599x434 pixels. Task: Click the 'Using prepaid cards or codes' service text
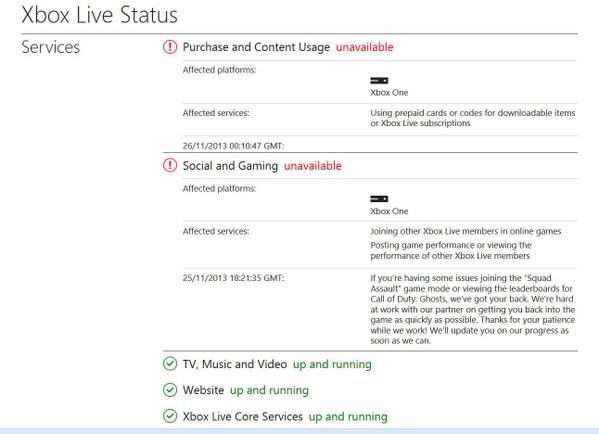[x=473, y=118]
